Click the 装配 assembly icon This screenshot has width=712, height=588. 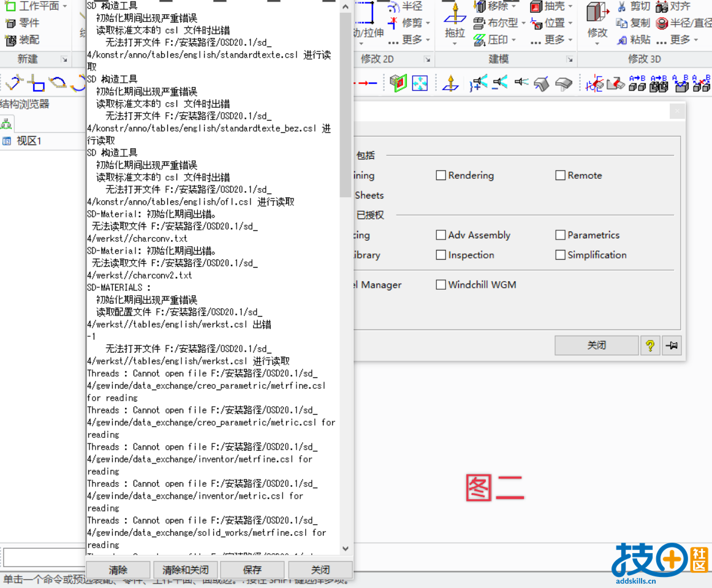[10, 40]
